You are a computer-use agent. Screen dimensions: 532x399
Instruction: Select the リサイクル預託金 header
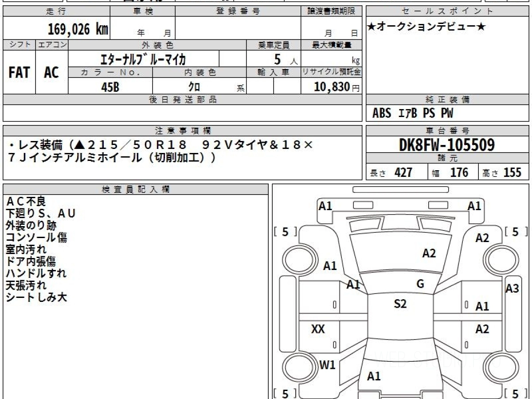[x=331, y=72]
